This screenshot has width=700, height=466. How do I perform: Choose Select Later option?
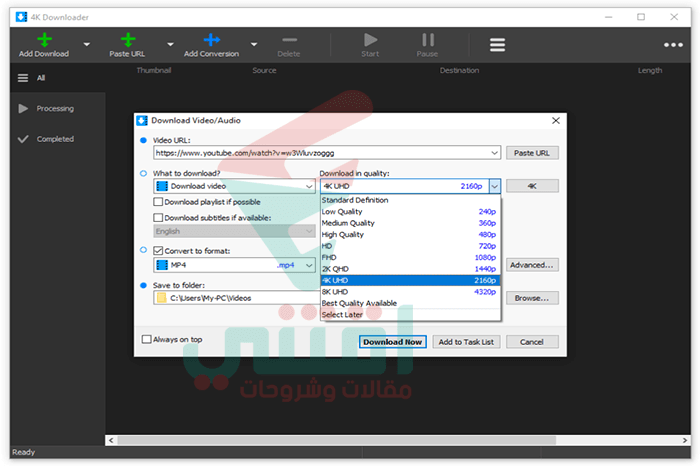pyautogui.click(x=410, y=315)
